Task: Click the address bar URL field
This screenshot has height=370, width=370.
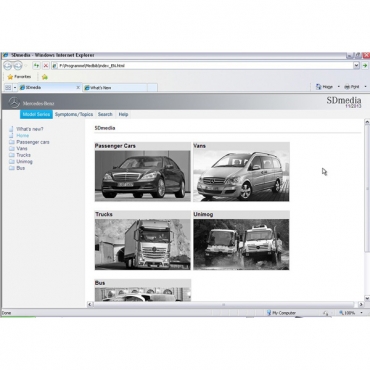Action: coord(202,66)
